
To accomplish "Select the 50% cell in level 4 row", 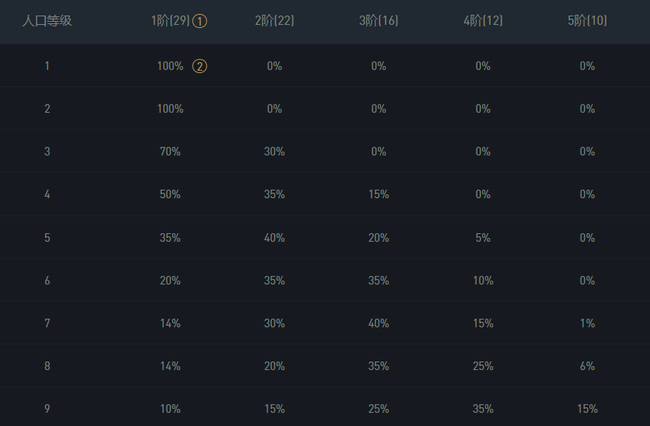I will pos(170,195).
